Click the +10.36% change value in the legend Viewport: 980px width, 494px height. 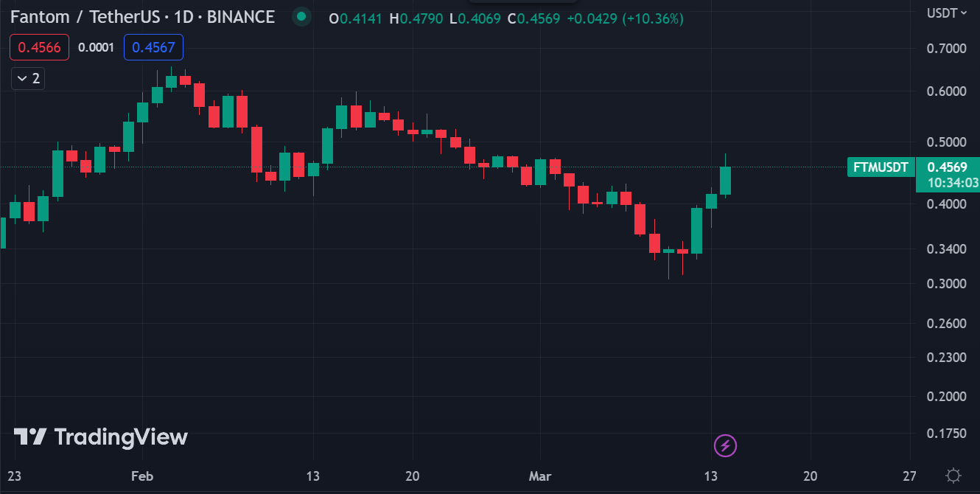point(653,18)
